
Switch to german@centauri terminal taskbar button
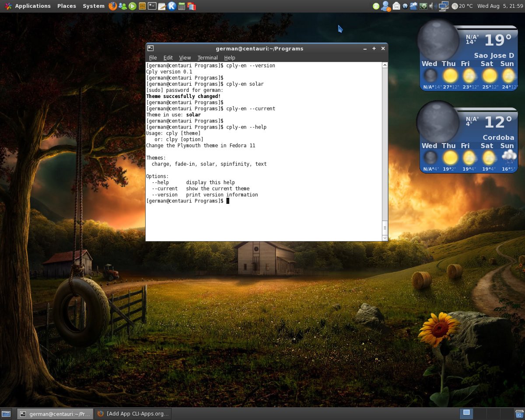tap(55, 413)
